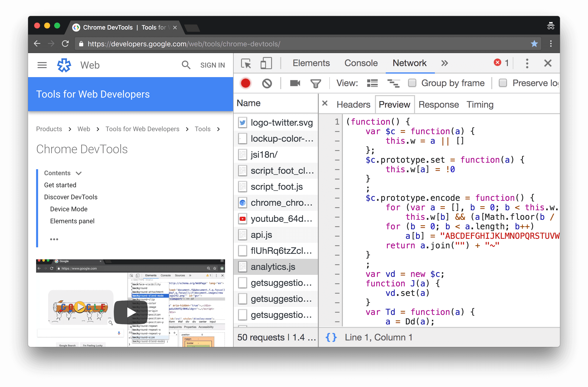Image resolution: width=588 pixels, height=387 pixels.
Task: Click the video camera capture icon
Action: coord(295,83)
